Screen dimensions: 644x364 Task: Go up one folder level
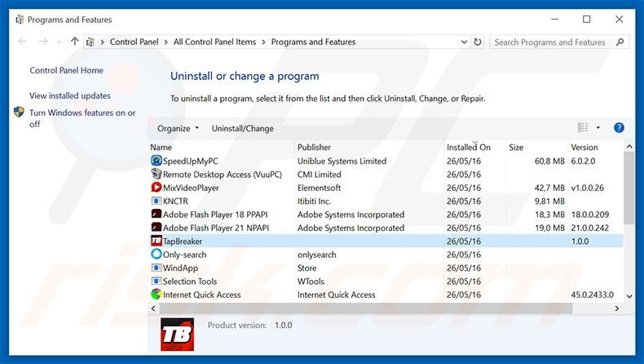[74, 42]
